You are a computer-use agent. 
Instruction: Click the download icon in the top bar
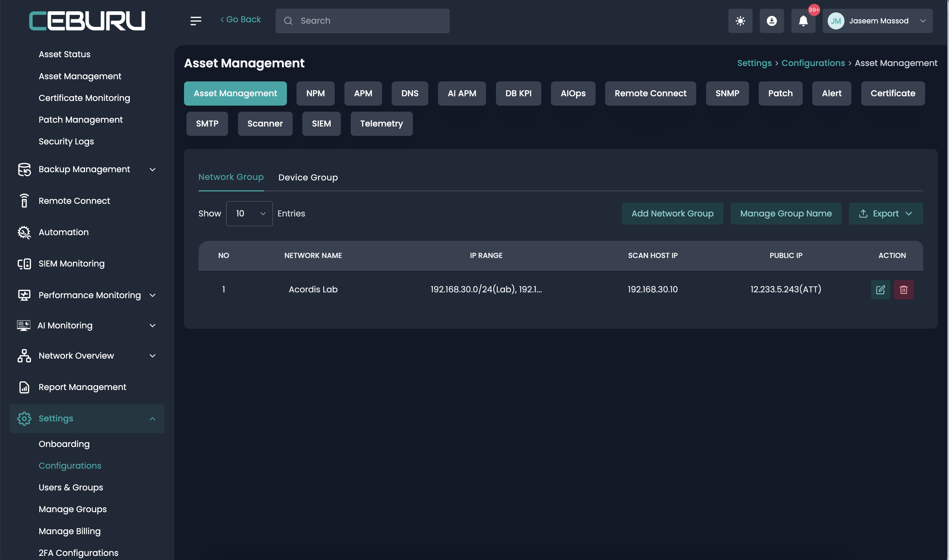pyautogui.click(x=771, y=21)
